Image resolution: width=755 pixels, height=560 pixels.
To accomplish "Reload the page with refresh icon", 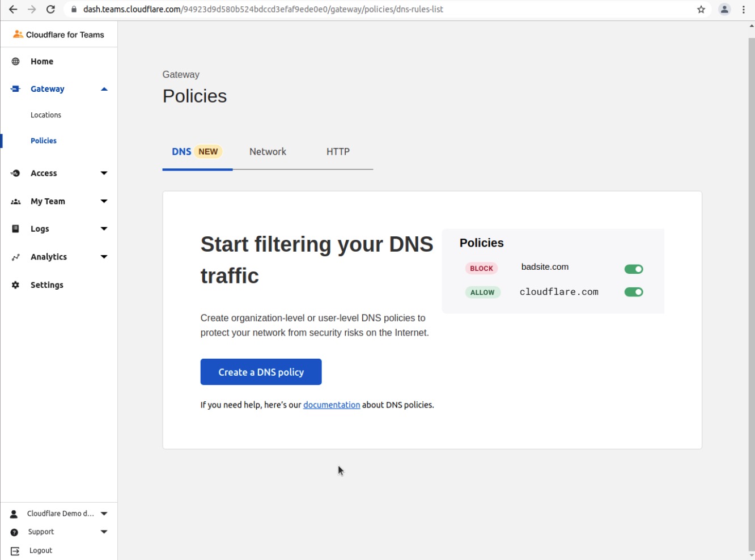I will (x=50, y=10).
